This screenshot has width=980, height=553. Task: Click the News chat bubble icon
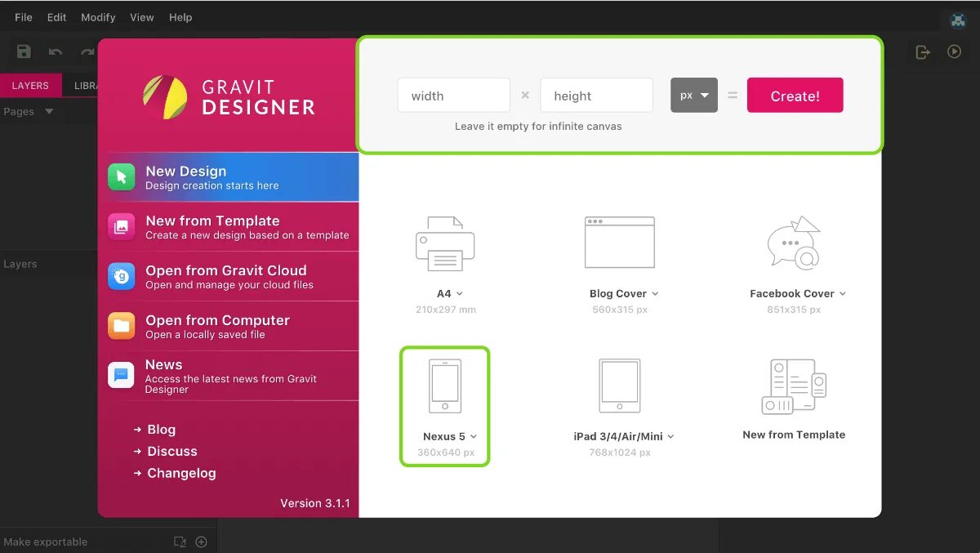coord(121,376)
